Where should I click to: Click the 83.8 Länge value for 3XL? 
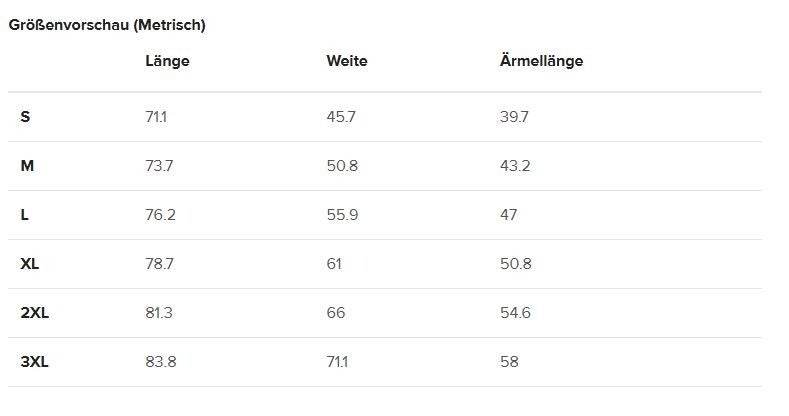coord(161,362)
